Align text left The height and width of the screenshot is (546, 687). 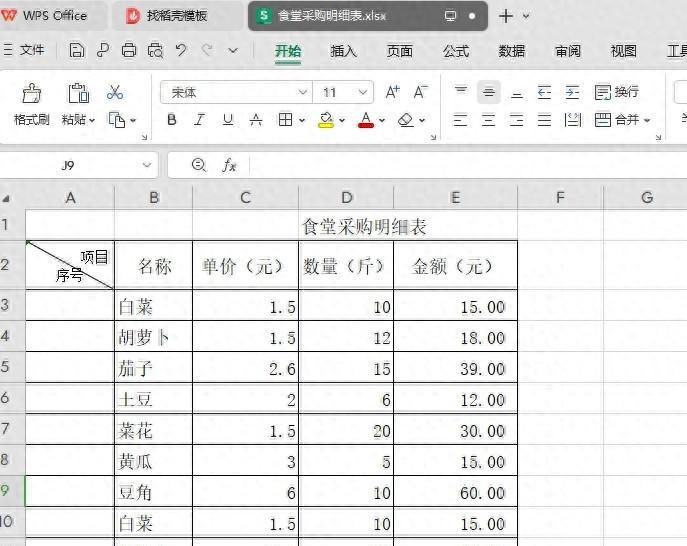click(460, 120)
